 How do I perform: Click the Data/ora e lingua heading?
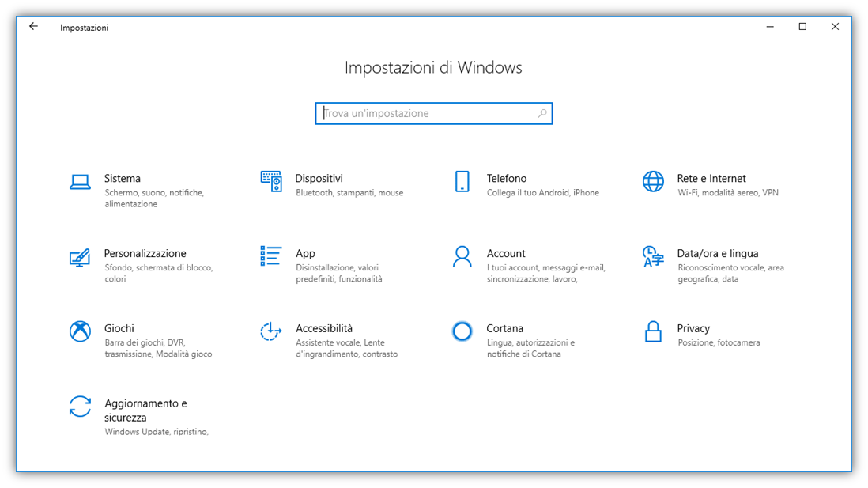(x=718, y=253)
